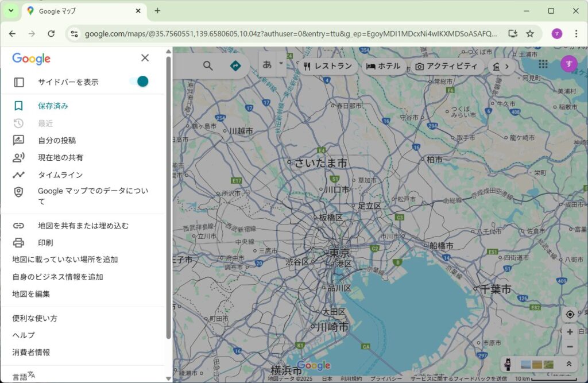Open the Google account avatar on map
The height and width of the screenshot is (383, 588).
pos(569,64)
